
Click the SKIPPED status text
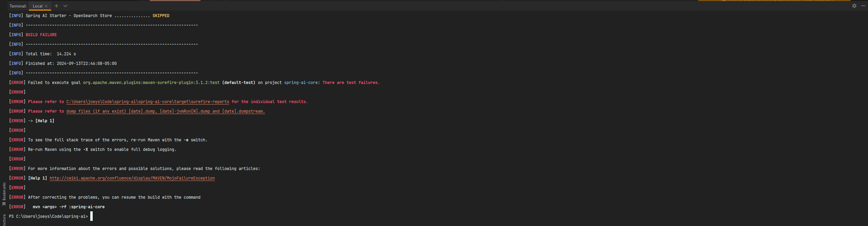pyautogui.click(x=161, y=16)
